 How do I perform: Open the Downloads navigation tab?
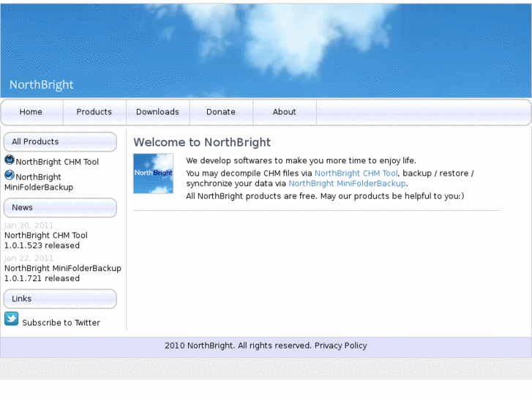pos(157,112)
